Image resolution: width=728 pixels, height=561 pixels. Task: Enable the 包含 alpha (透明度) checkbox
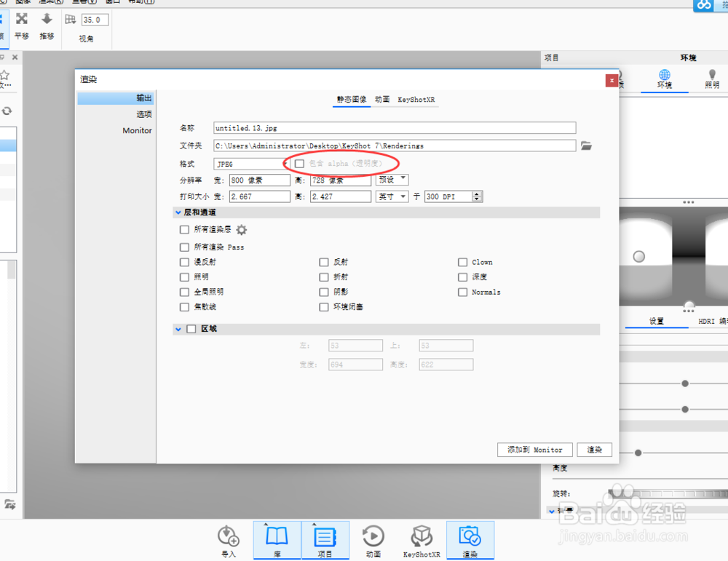(x=299, y=163)
